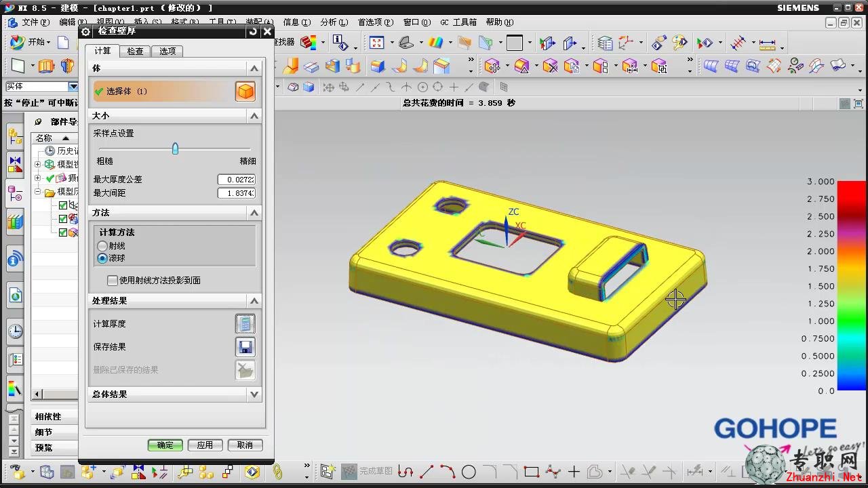This screenshot has height=488, width=868.
Task: Click the measure distance ruler icon
Action: click(767, 43)
